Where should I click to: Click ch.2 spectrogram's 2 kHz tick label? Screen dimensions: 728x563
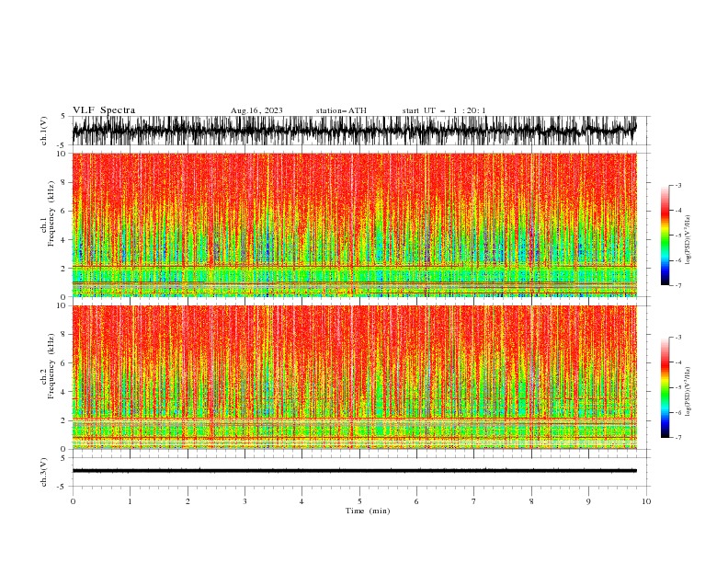coord(65,420)
